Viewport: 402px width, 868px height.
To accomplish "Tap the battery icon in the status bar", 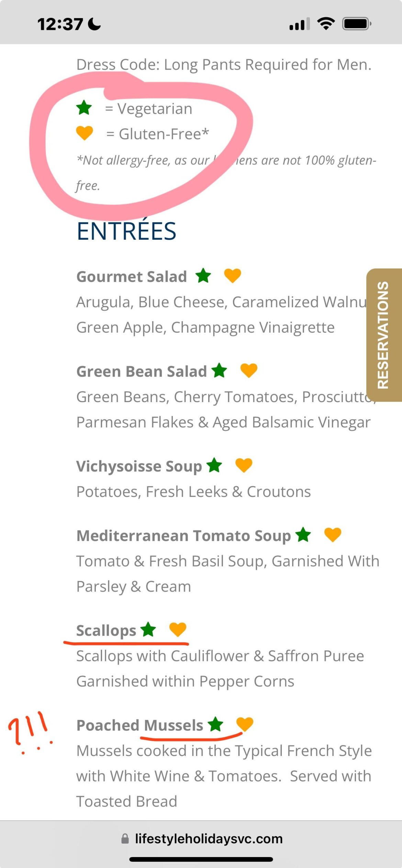I will (356, 24).
